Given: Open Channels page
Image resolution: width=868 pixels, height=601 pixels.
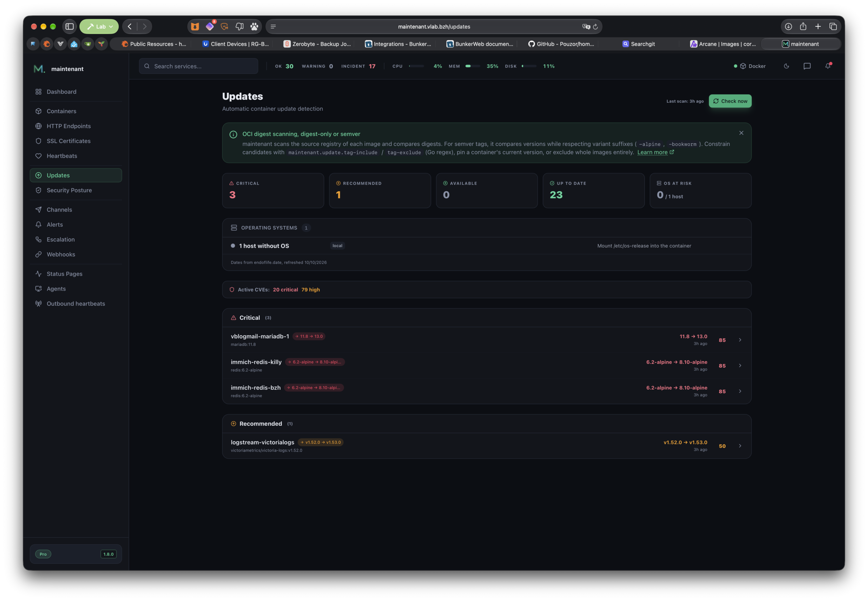Looking at the screenshot, I should pos(76,210).
